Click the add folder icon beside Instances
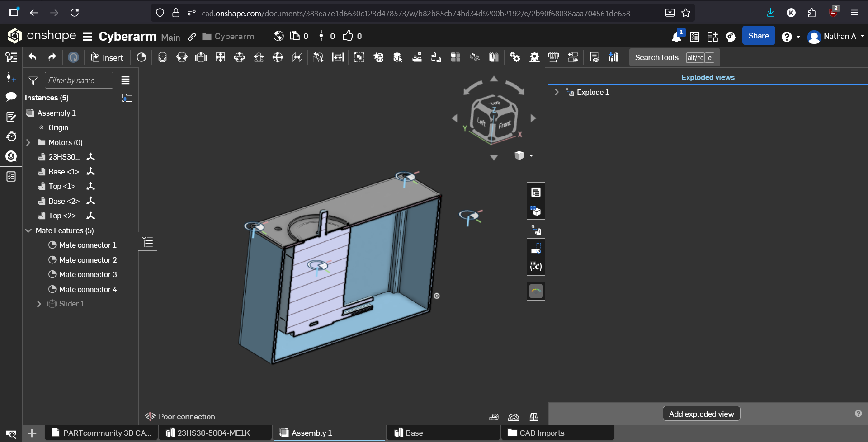Screen dimensions: 868x442 pos(127,98)
